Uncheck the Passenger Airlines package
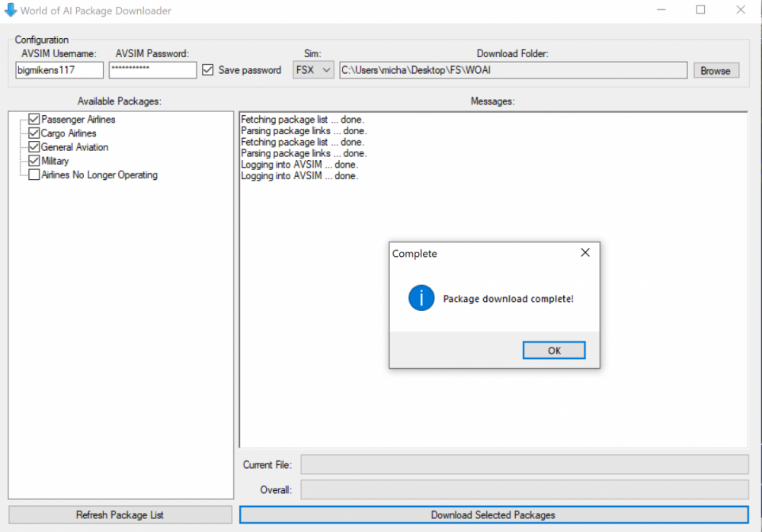 34,120
